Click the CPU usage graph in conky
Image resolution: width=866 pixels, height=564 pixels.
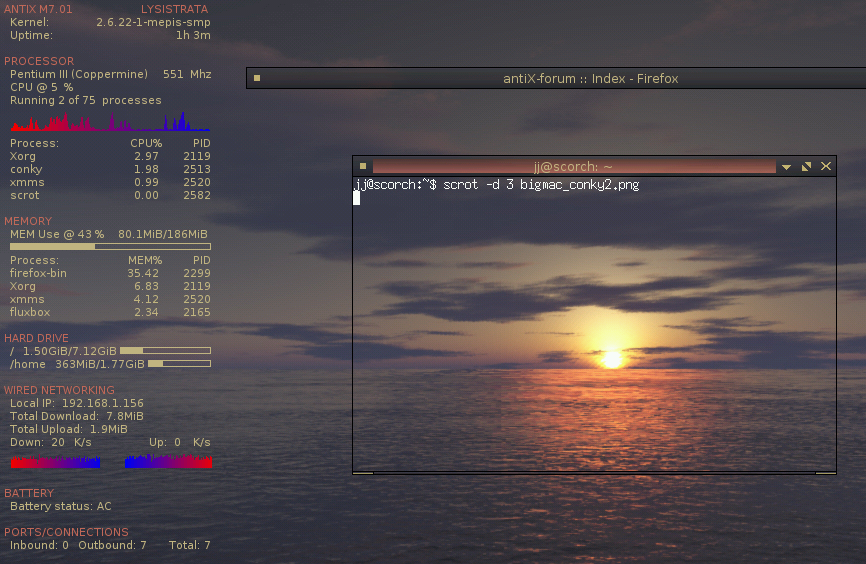(110, 121)
